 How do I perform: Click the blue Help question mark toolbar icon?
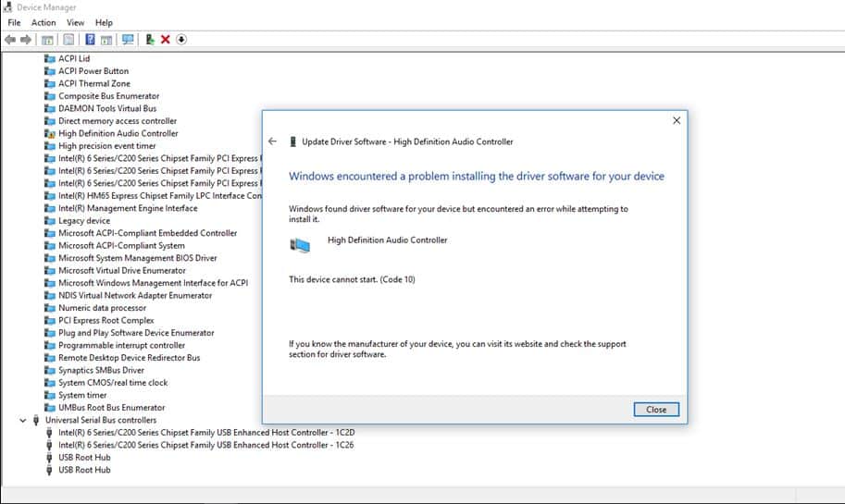tap(90, 40)
